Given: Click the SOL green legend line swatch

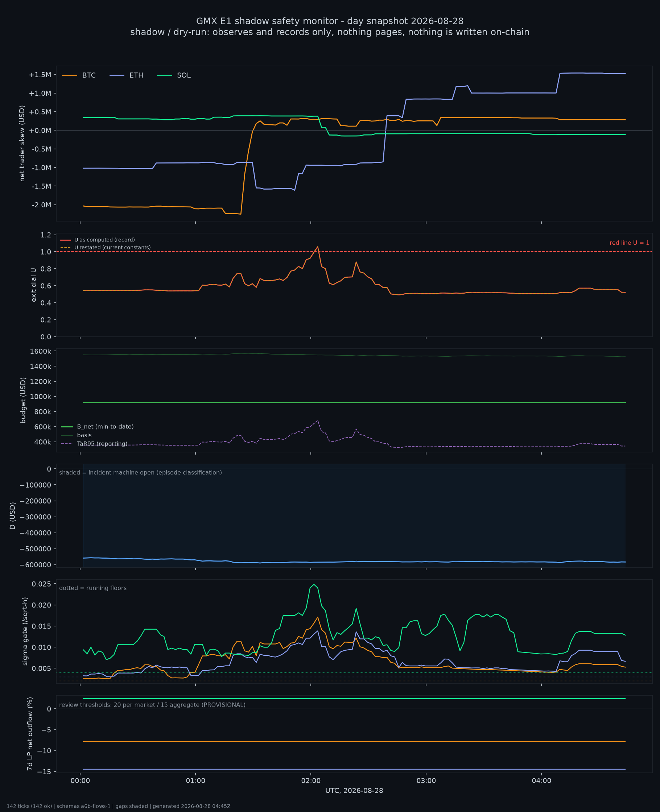Looking at the screenshot, I should point(165,75).
